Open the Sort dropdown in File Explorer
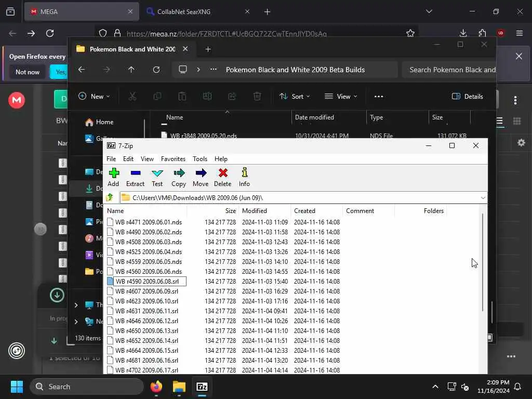Image resolution: width=532 pixels, height=399 pixels. point(294,96)
